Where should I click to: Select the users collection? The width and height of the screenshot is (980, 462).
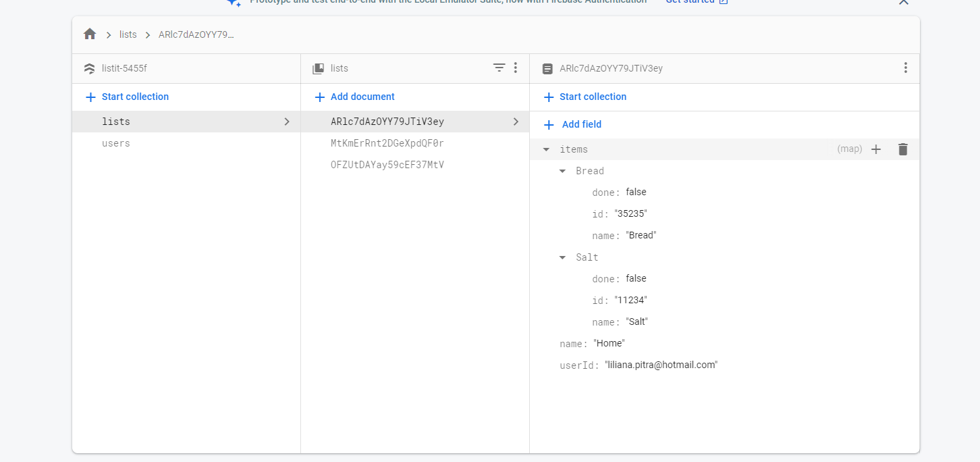(186, 143)
